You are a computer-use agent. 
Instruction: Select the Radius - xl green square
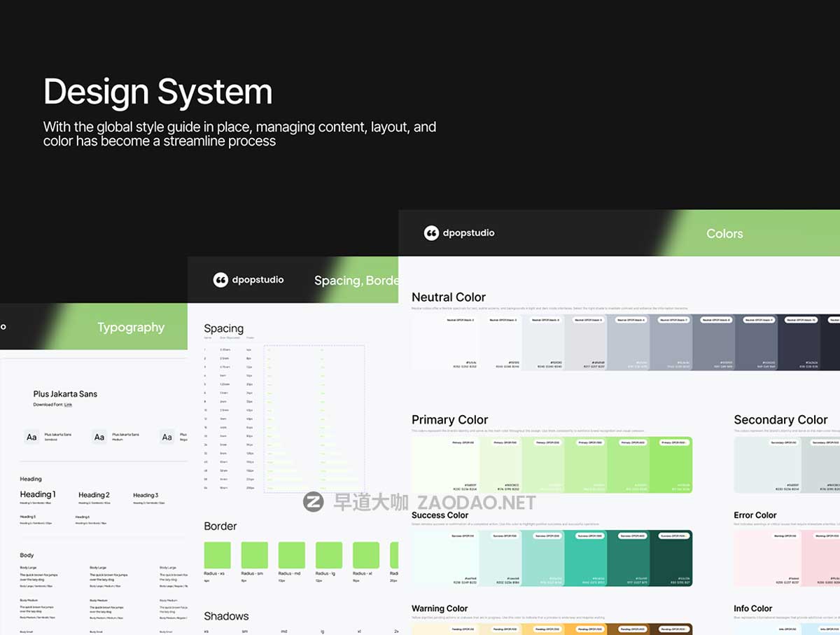pos(366,554)
